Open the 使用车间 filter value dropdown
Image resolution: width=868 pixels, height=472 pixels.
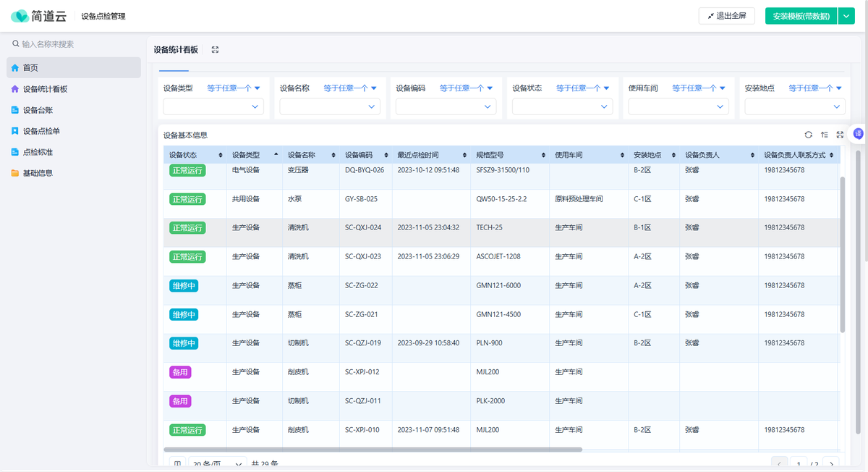click(x=678, y=106)
